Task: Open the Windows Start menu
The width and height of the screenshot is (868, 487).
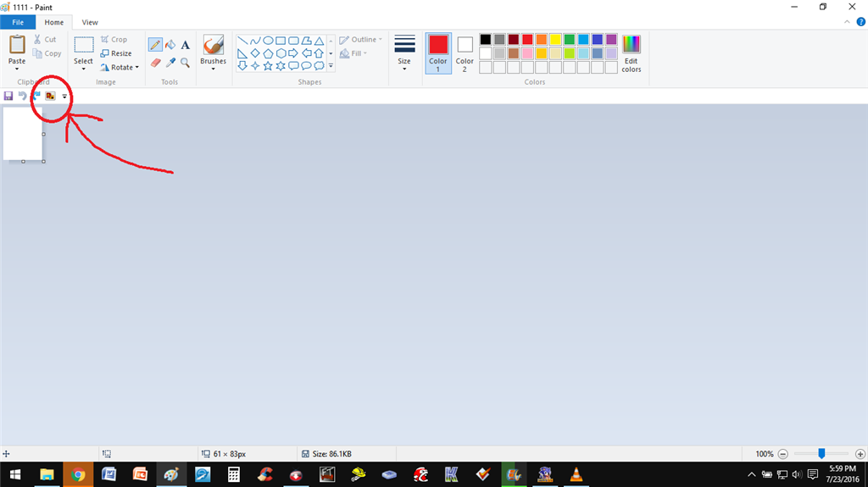Action: point(15,475)
